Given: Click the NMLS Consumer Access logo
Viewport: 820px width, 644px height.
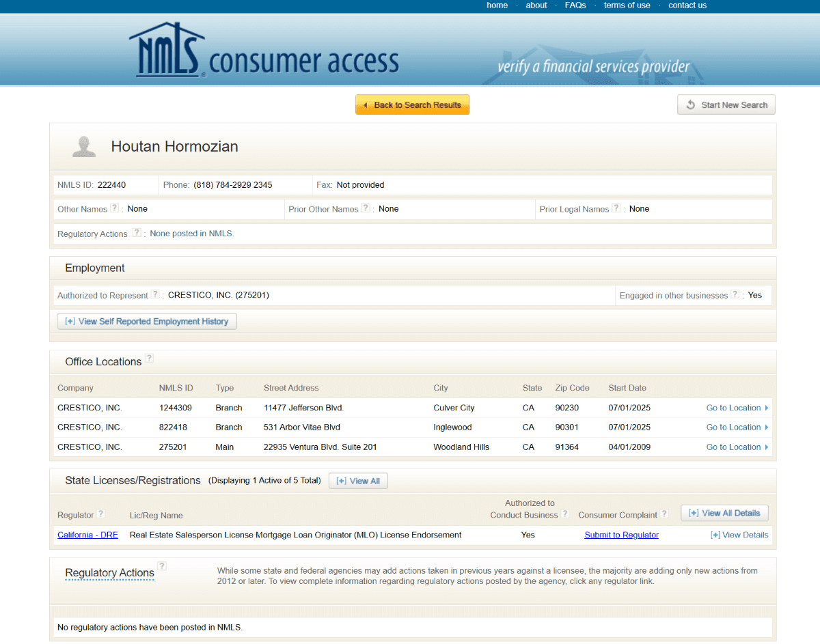Looking at the screenshot, I should coord(263,52).
